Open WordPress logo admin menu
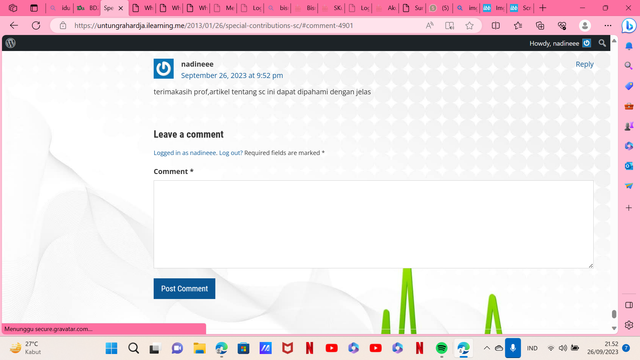640x360 pixels. point(11,43)
